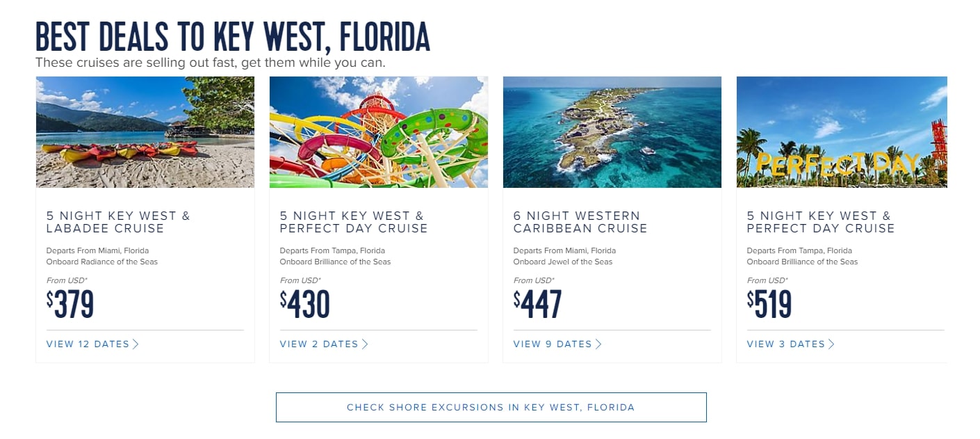Open the kayaks on beach cruise photo
980x439 pixels.
(x=145, y=132)
